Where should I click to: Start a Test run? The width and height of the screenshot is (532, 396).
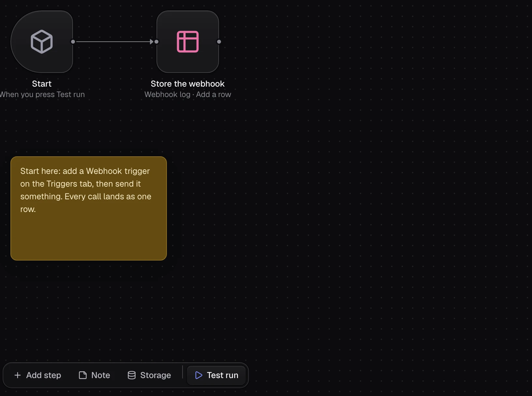coord(216,375)
